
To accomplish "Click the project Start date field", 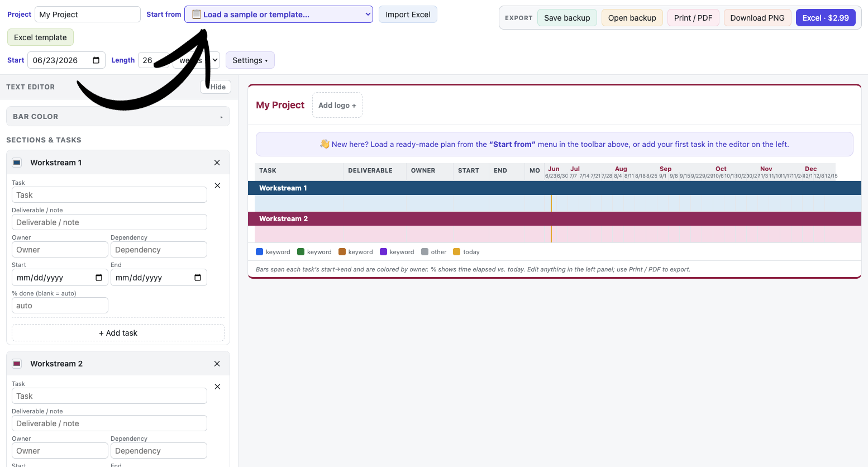I will pos(66,60).
